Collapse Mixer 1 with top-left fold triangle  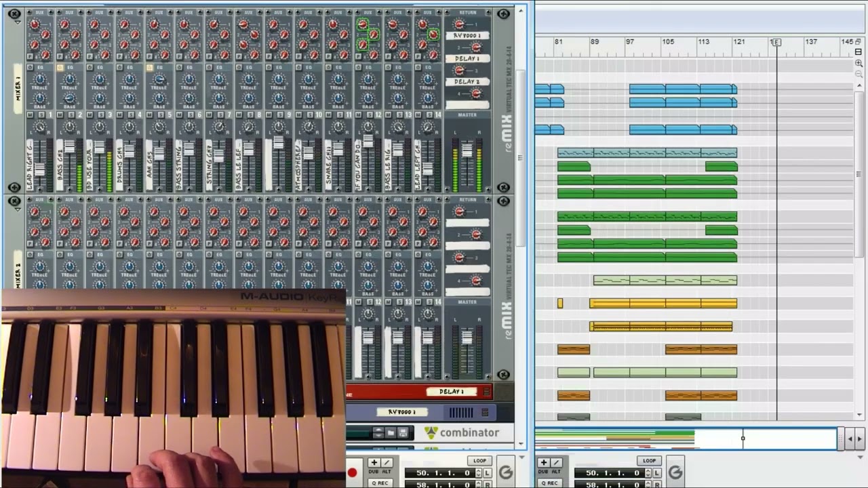pos(18,22)
